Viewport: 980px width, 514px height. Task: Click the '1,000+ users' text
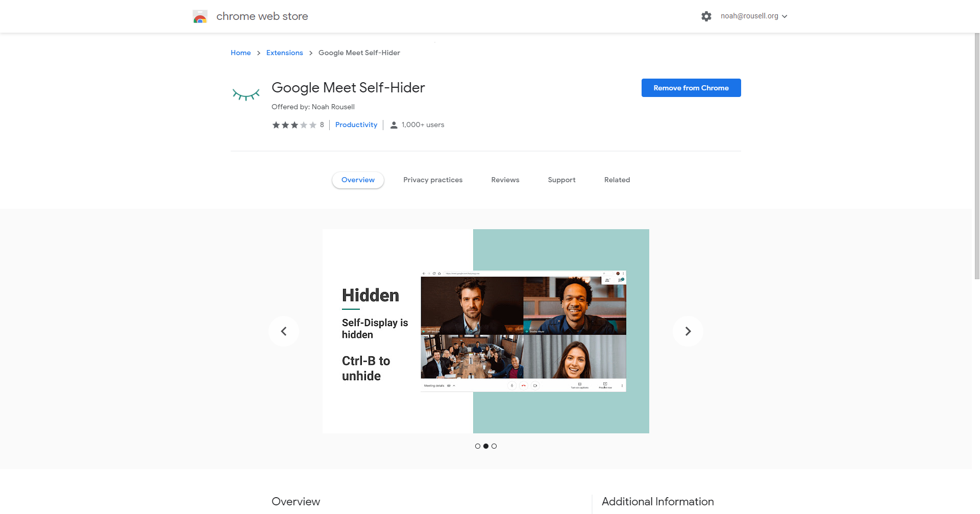(423, 125)
